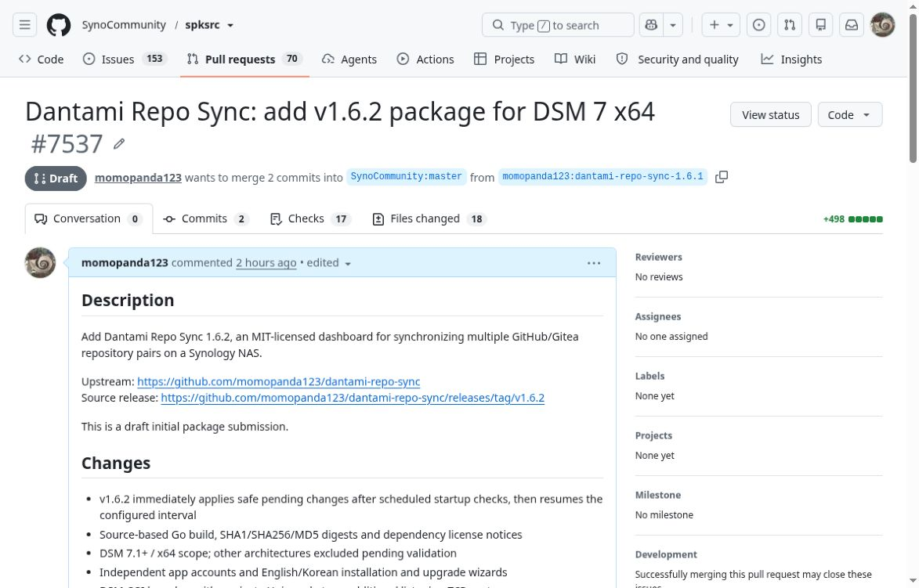Open the Actions tab
This screenshot has width=919, height=588.
(425, 60)
